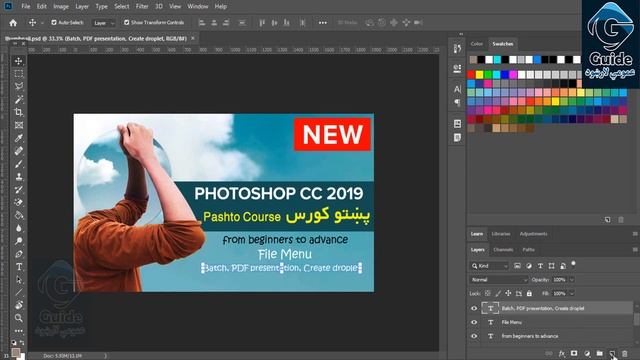Select the Lasso tool

[18, 86]
